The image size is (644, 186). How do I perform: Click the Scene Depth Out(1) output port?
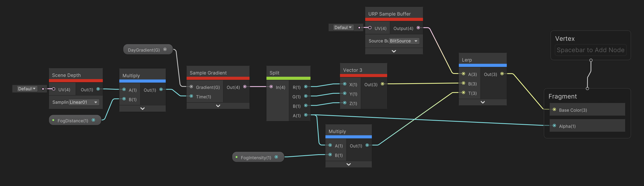(x=98, y=89)
